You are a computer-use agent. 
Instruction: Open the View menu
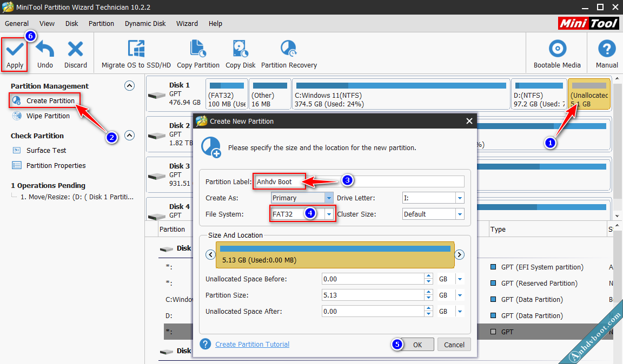47,23
